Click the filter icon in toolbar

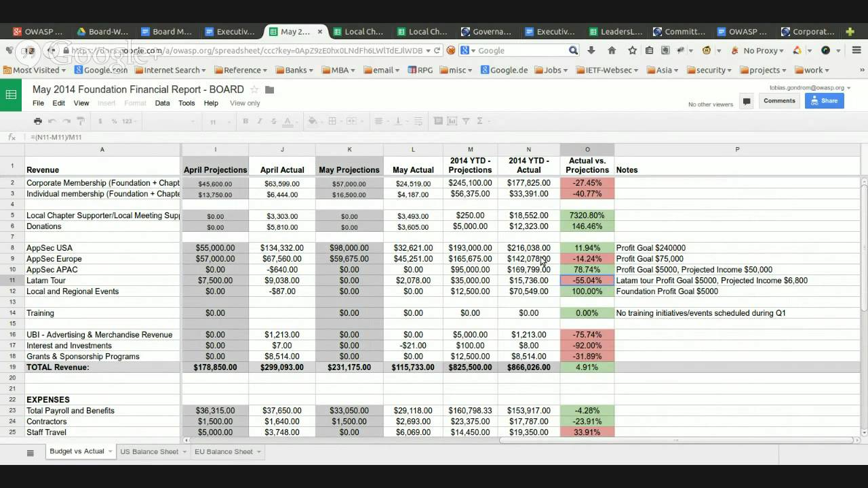coord(466,121)
